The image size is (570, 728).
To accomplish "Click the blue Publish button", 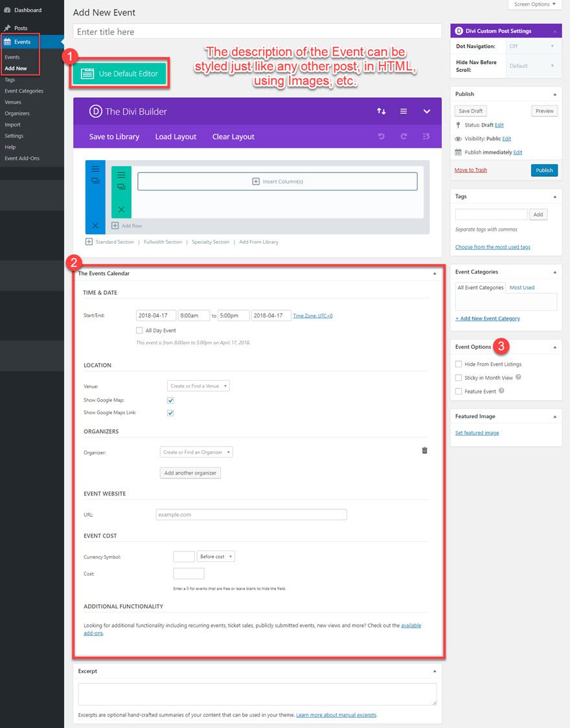I will (544, 170).
